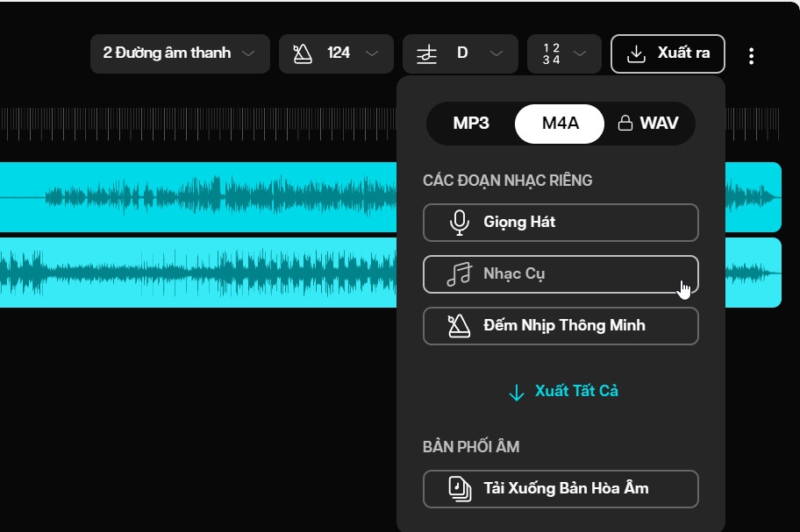Click the BẢN PHỐI ÂM heading
The width and height of the screenshot is (800, 532).
pyautogui.click(x=471, y=447)
